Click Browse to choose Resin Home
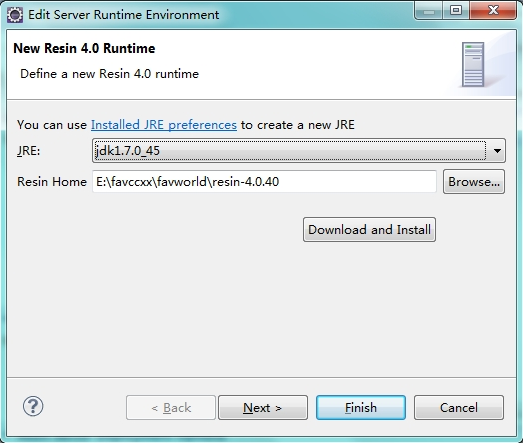This screenshot has width=523, height=443. click(474, 181)
